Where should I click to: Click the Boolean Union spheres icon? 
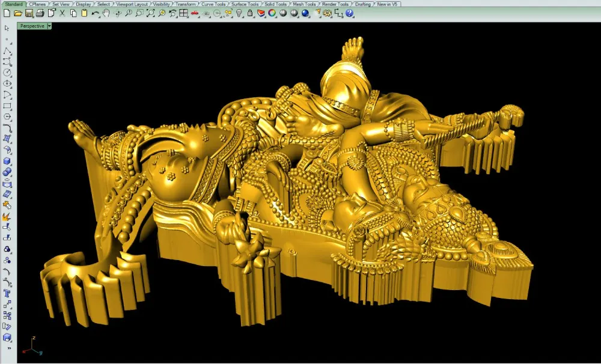7,172
